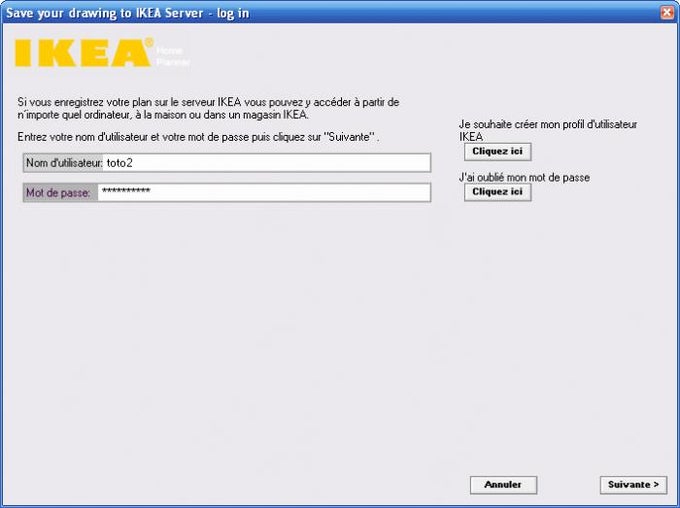The image size is (680, 508).
Task: Click the paragraph 'Si vous enregistrez votre plan...'
Action: click(208, 108)
